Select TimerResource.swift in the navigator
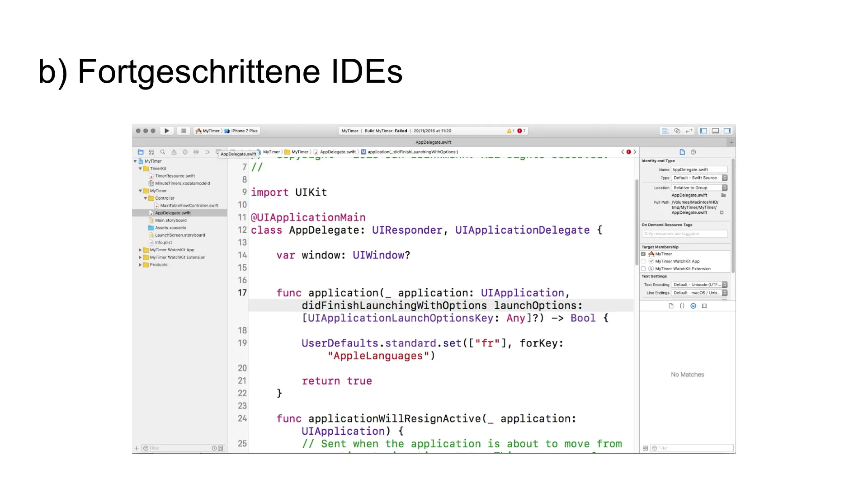The height and width of the screenshot is (488, 868). [175, 176]
